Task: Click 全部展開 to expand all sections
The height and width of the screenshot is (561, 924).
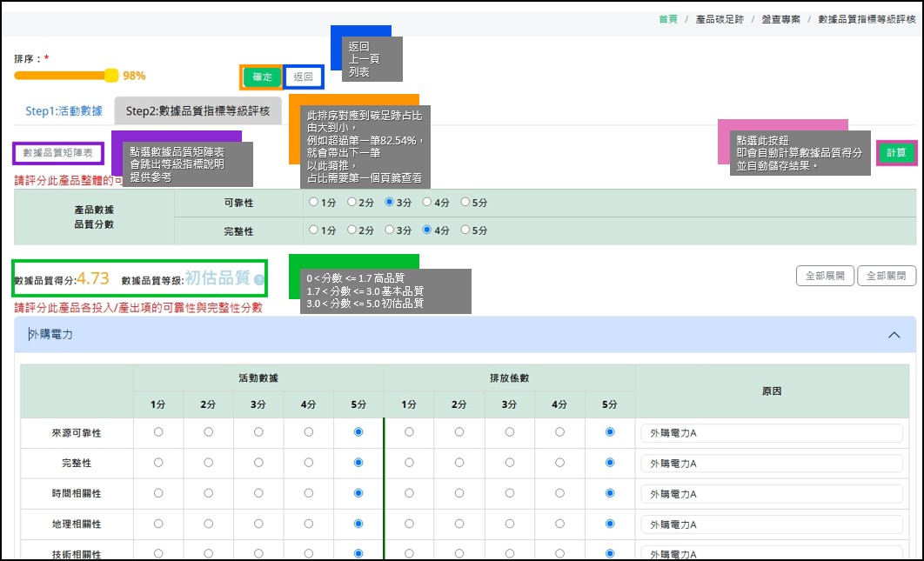Action: (x=824, y=277)
